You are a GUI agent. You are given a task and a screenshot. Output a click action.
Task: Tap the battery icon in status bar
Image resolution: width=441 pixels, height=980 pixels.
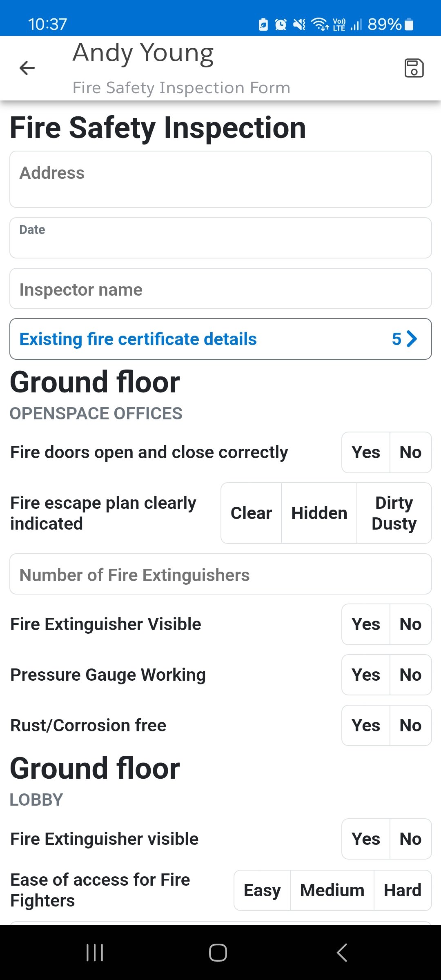[409, 24]
